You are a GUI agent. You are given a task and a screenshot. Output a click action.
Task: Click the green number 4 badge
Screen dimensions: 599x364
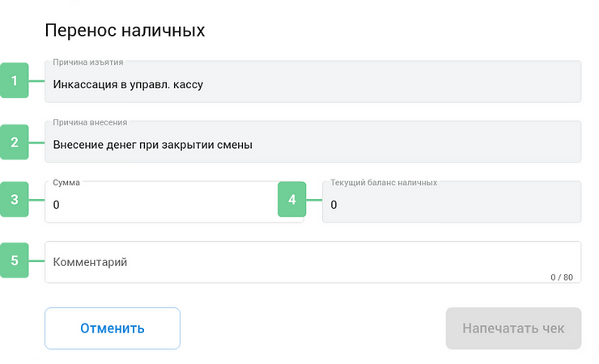pos(292,199)
